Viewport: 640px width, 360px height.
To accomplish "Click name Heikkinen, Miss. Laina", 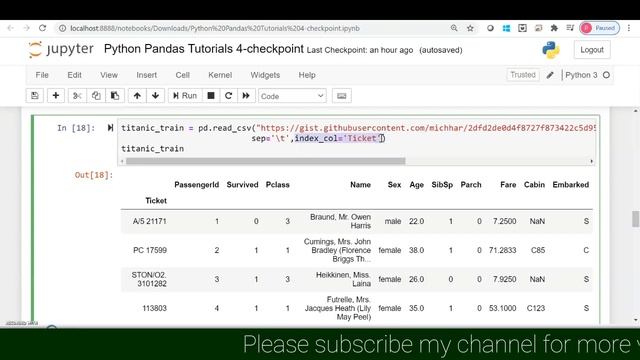I will coord(343,279).
